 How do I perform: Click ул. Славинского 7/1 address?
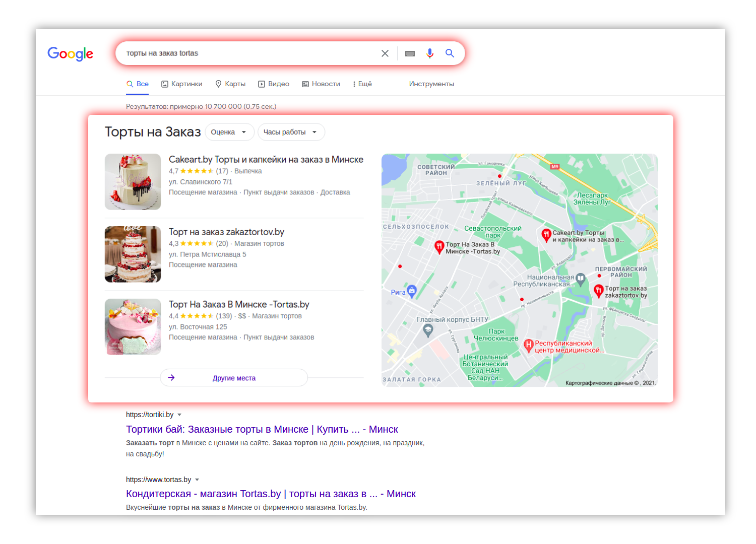click(201, 182)
